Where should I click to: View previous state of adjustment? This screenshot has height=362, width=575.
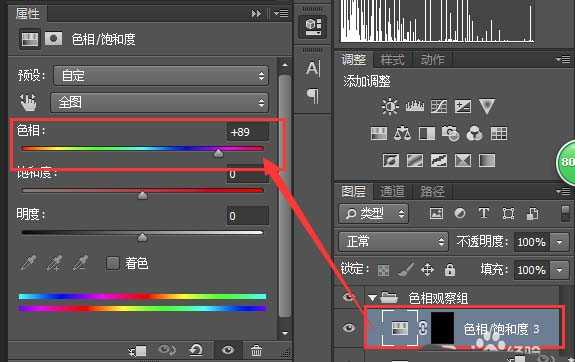(167, 350)
